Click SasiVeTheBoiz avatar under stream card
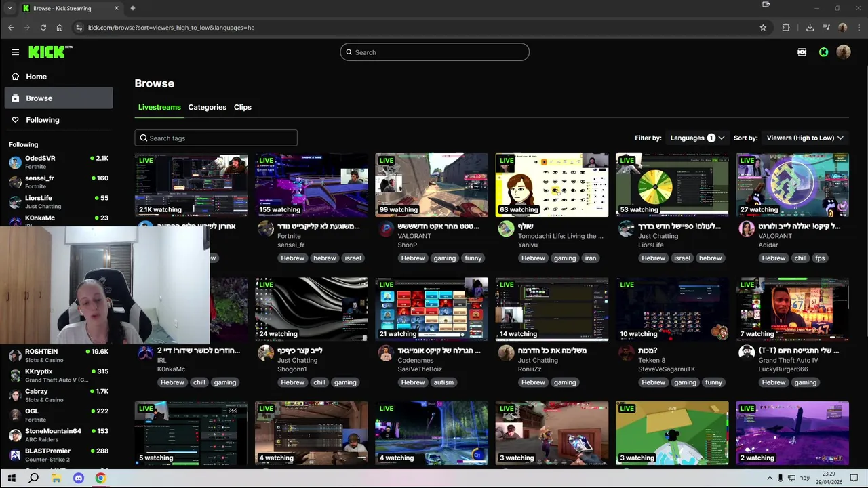Screen dimensions: 868x488 point(386,352)
